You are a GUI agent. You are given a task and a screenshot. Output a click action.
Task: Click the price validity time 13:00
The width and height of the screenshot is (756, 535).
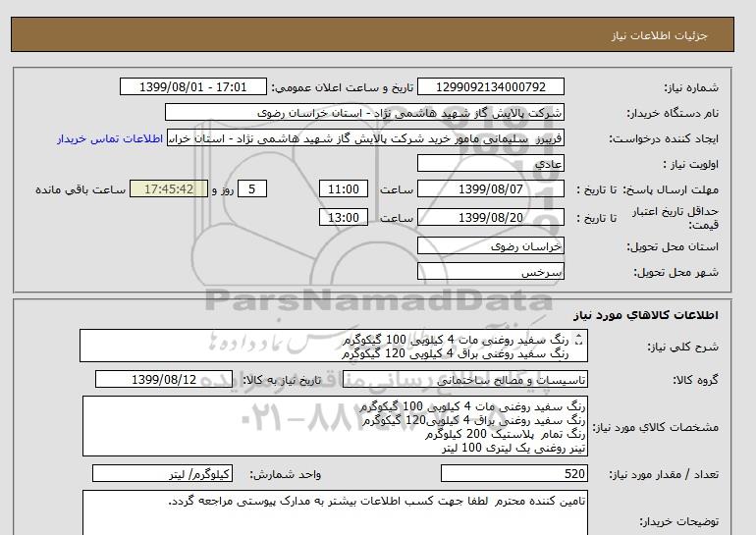(x=344, y=217)
